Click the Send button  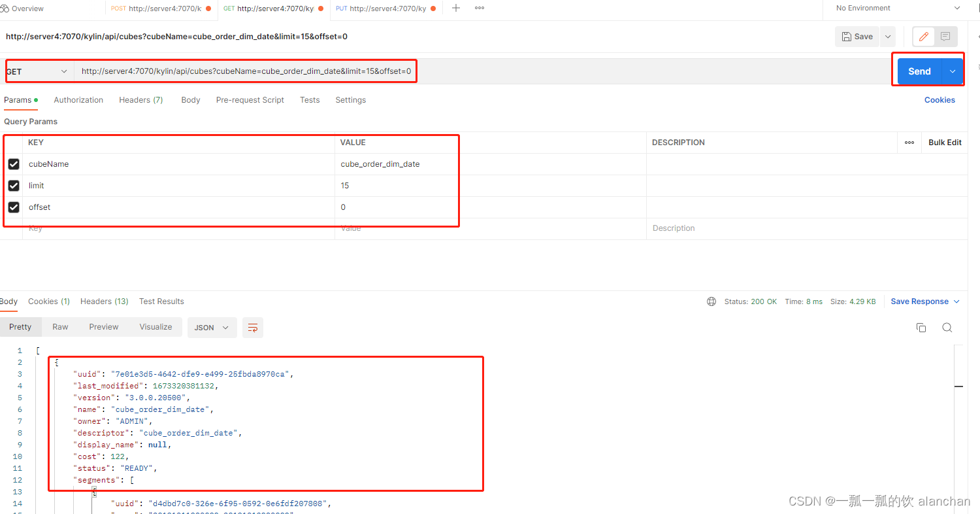pos(919,71)
